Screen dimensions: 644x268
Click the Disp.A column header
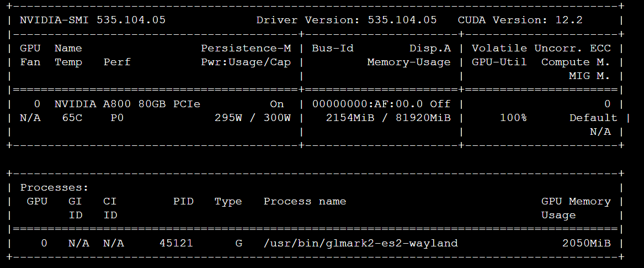pyautogui.click(x=430, y=49)
